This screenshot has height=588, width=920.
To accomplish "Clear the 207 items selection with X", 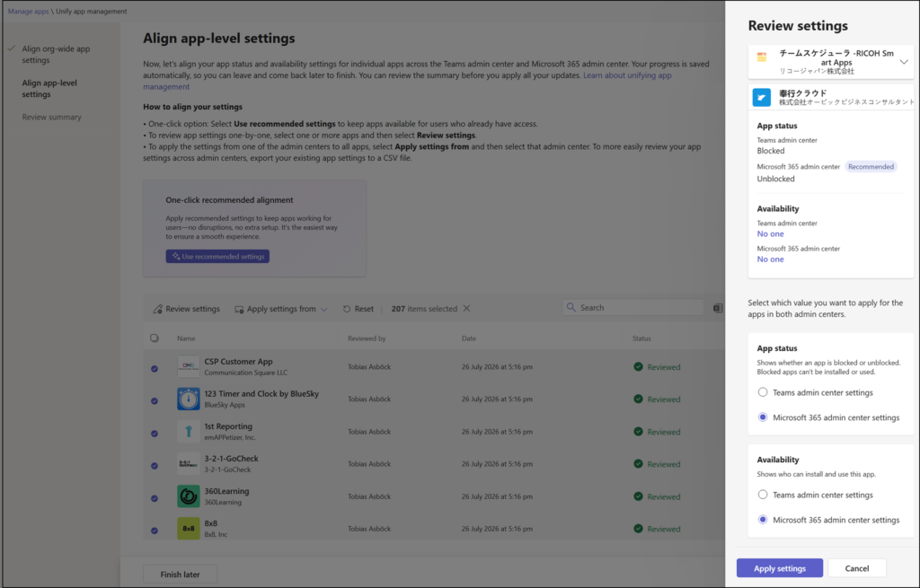I will 466,308.
